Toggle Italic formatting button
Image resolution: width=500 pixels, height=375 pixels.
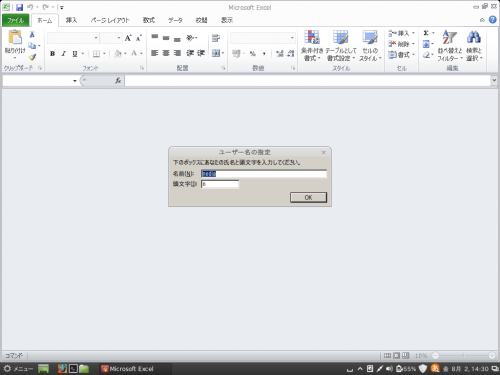pyautogui.click(x=63, y=53)
